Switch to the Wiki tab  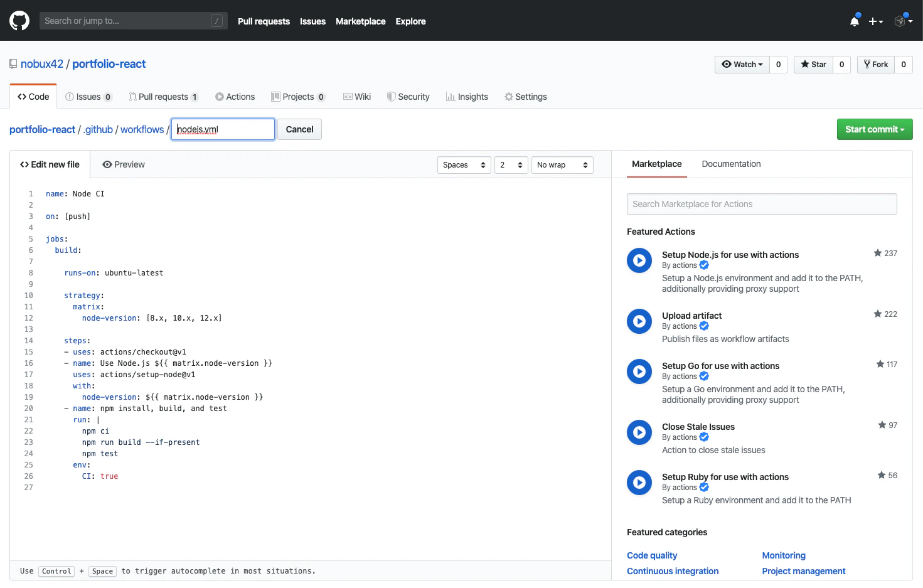pyautogui.click(x=357, y=97)
